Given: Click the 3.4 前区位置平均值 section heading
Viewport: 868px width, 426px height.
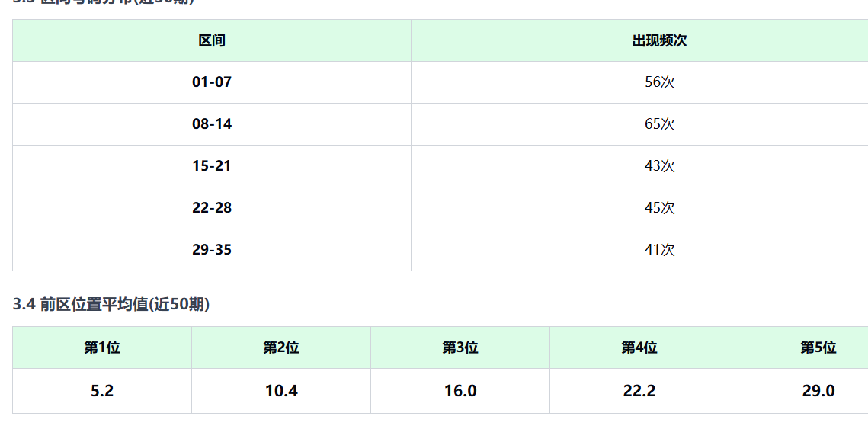Looking at the screenshot, I should pyautogui.click(x=111, y=305).
